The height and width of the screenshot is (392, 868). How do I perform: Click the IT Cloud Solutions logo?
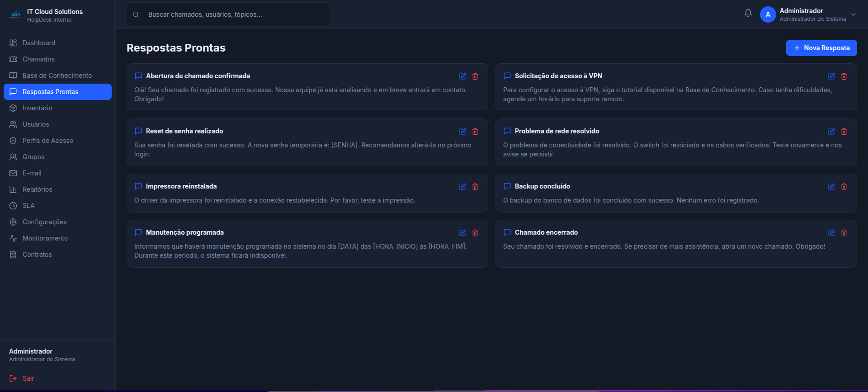(16, 15)
